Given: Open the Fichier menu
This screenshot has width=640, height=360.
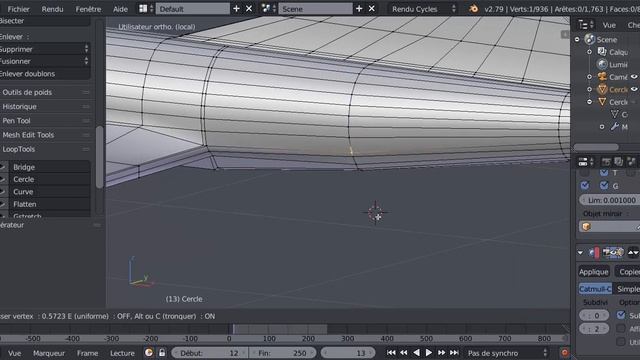Looking at the screenshot, I should tap(18, 9).
